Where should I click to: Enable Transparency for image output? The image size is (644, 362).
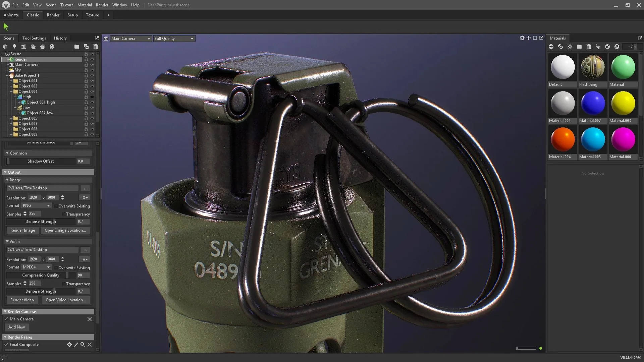click(x=64, y=214)
